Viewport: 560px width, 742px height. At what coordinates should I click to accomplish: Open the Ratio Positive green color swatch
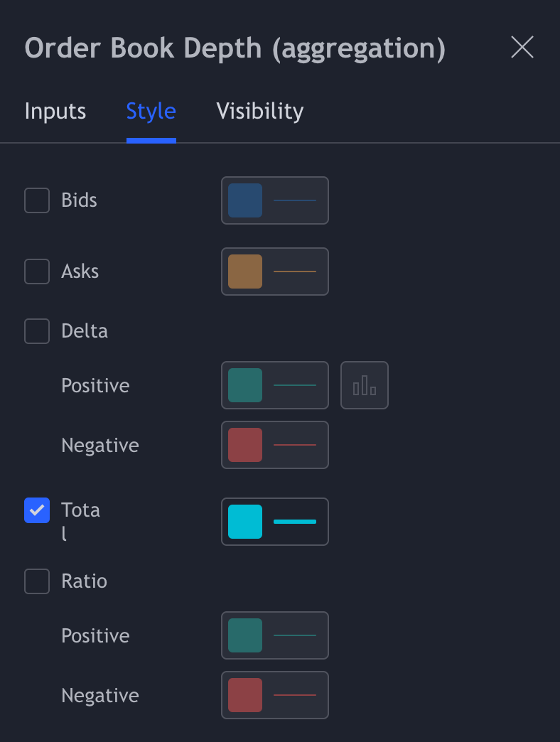click(x=245, y=635)
